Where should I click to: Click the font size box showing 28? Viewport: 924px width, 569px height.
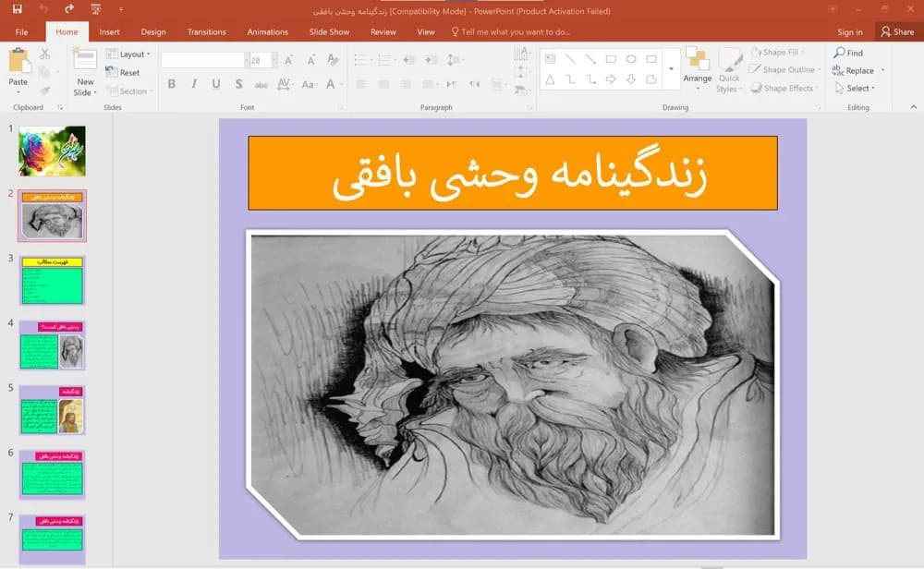click(x=260, y=60)
